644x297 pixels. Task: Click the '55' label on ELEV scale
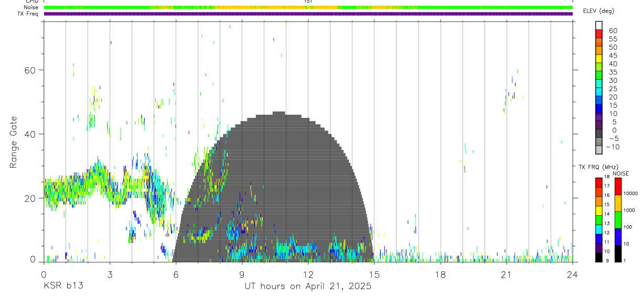[x=613, y=39]
